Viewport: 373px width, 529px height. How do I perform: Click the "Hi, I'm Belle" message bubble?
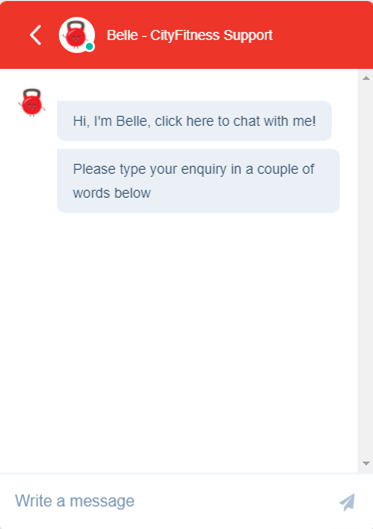point(194,121)
